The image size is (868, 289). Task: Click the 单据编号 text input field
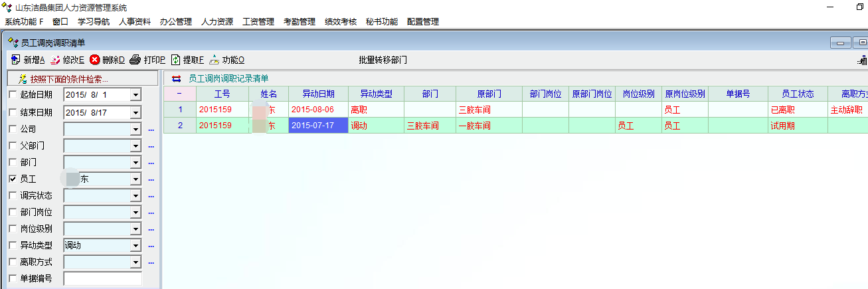coord(102,279)
